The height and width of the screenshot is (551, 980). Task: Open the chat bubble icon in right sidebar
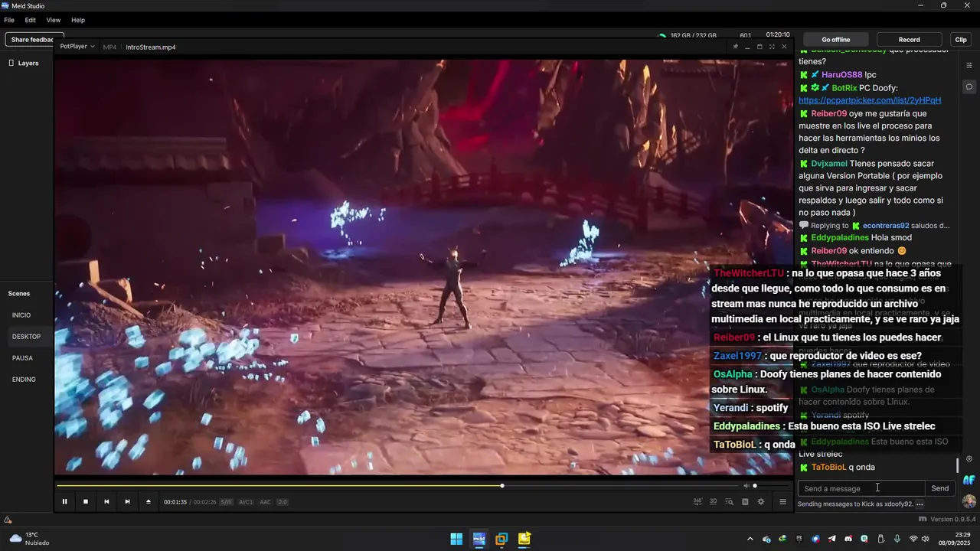click(969, 86)
